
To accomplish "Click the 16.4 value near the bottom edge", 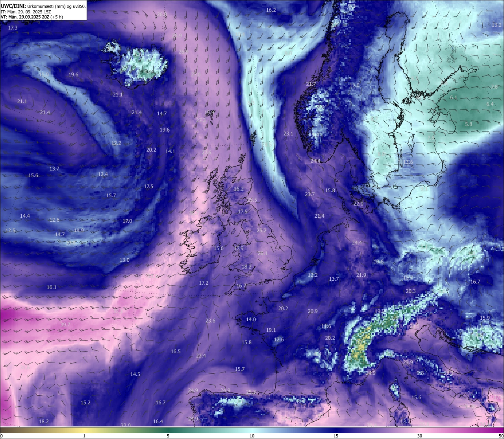I will pos(158,422).
